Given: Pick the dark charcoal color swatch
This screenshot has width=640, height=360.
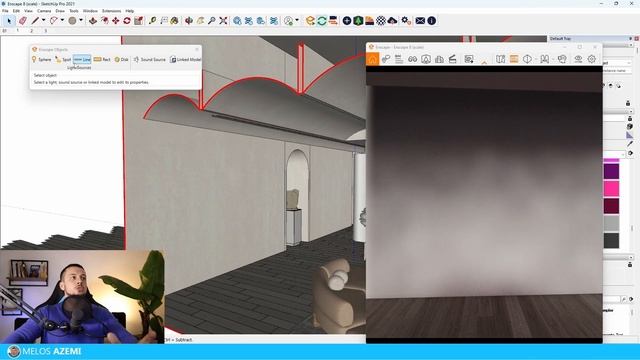Looking at the screenshot, I should click(x=611, y=240).
